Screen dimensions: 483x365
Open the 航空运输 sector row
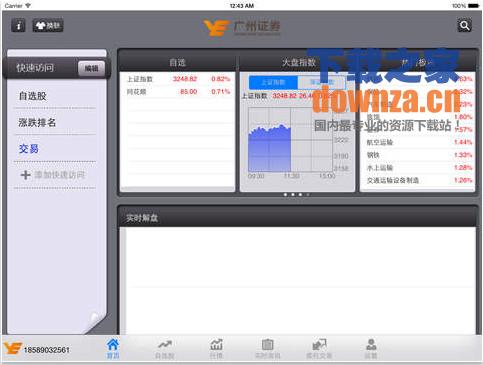417,142
